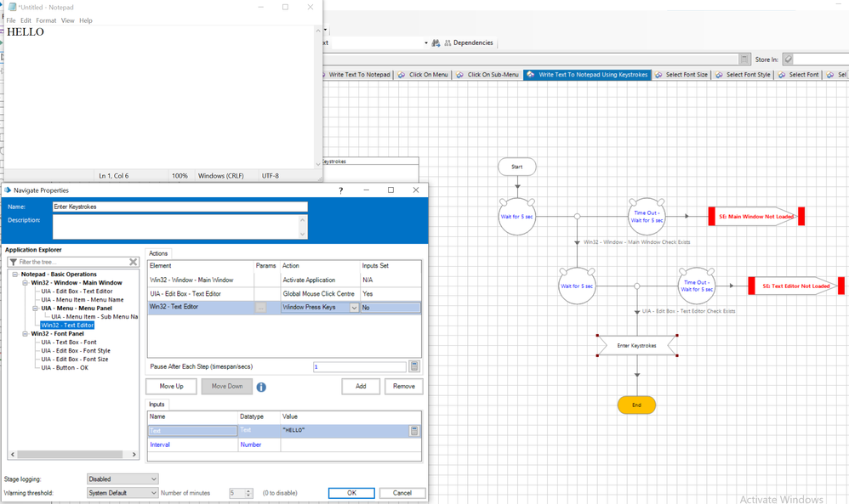This screenshot has width=849, height=504.
Task: Collapse Notepad - Basic Operations tree node
Action: (15, 275)
